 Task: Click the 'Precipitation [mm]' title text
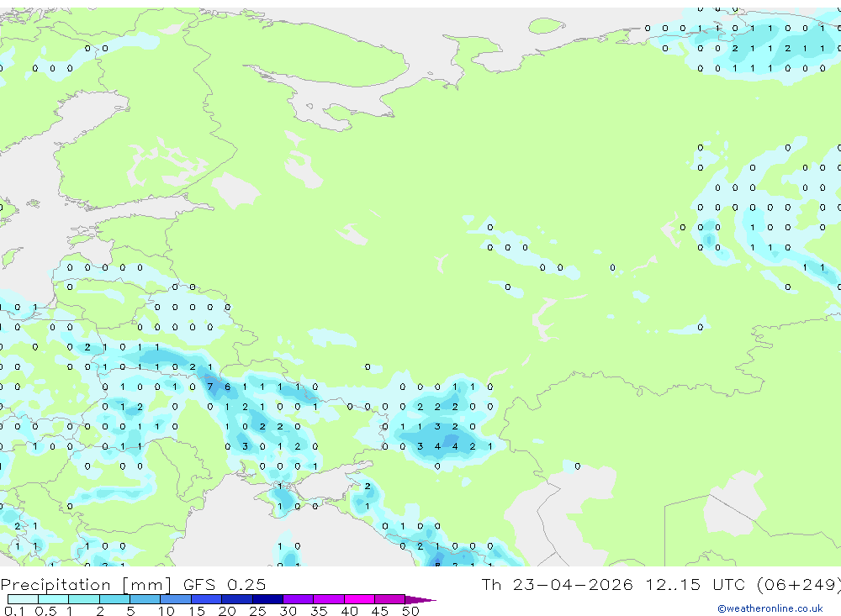pos(86,584)
